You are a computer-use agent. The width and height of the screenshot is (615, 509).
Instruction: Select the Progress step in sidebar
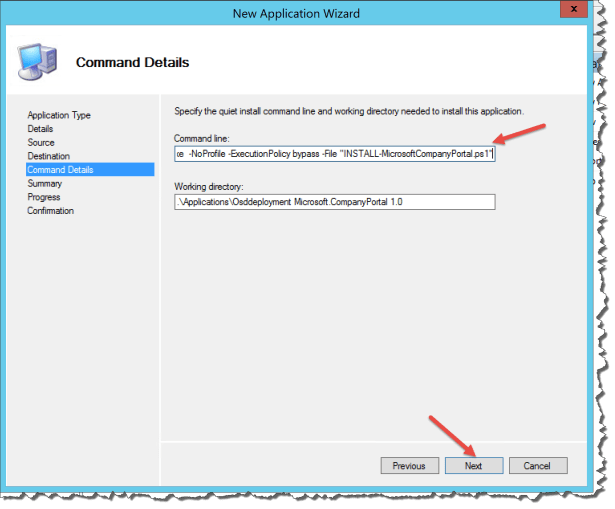pyautogui.click(x=44, y=197)
